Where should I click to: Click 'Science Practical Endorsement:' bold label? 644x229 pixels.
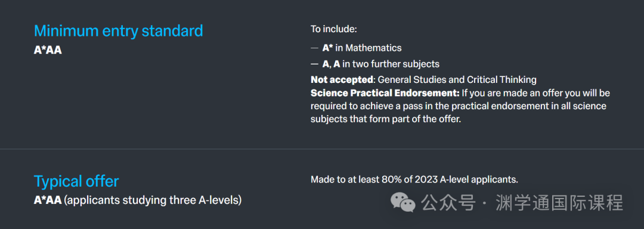tap(385, 93)
